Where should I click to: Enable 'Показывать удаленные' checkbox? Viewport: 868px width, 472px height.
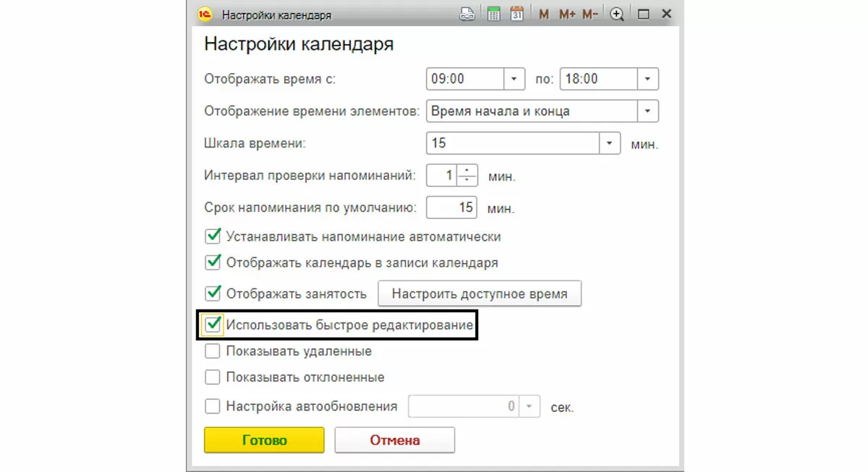(x=212, y=351)
